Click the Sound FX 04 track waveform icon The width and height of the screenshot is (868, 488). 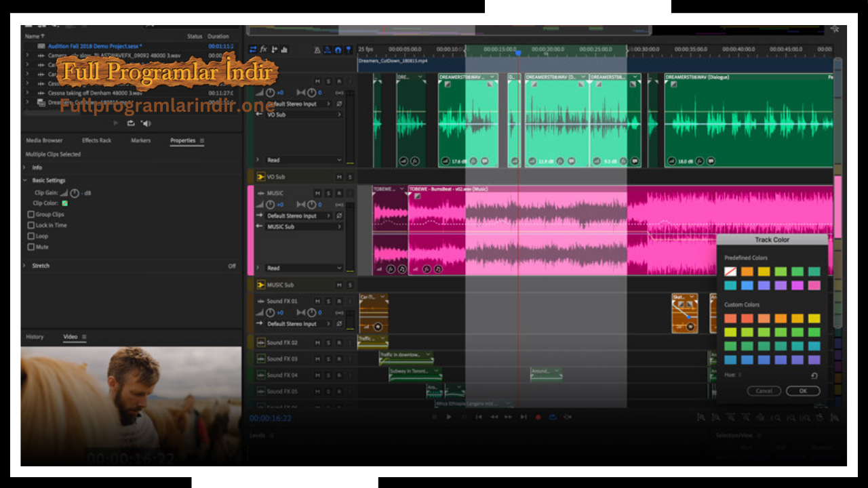260,375
